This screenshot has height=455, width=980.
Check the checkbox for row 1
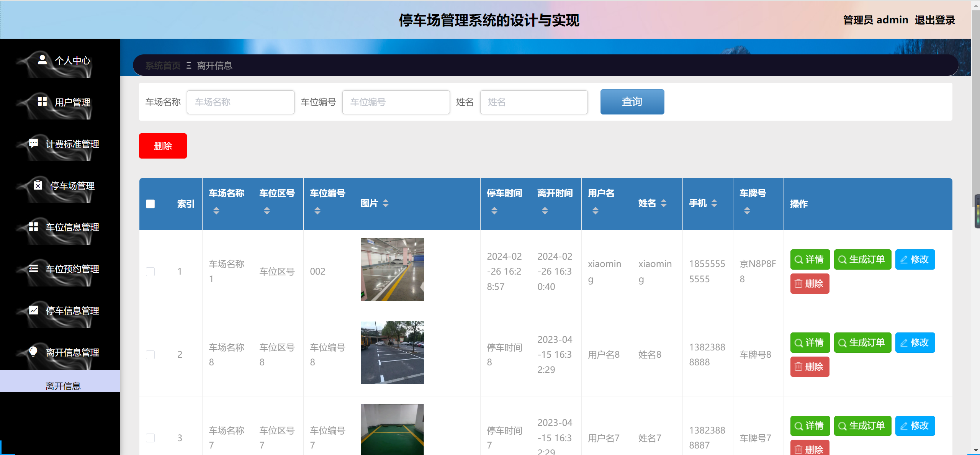(x=150, y=272)
